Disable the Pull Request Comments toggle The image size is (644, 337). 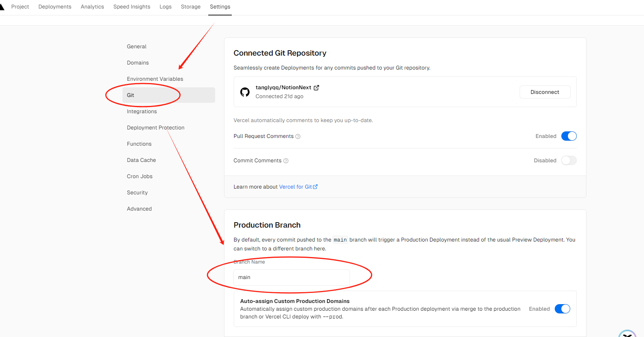click(569, 136)
